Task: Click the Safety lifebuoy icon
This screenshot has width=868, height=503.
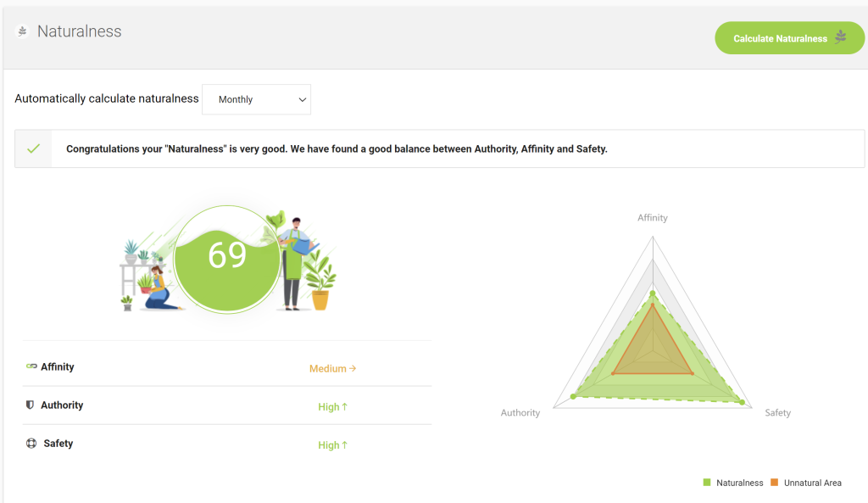Action: point(31,444)
